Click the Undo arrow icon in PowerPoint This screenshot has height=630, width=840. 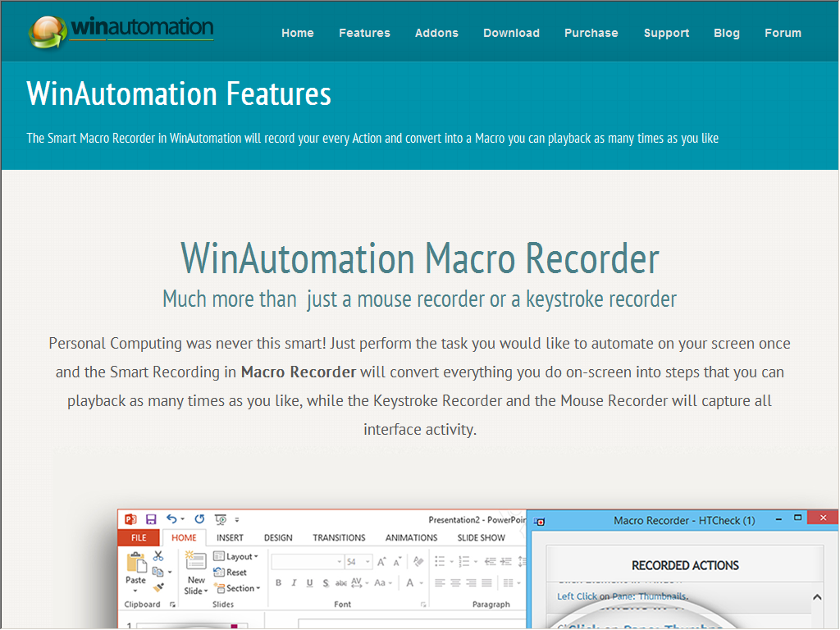[x=171, y=518]
